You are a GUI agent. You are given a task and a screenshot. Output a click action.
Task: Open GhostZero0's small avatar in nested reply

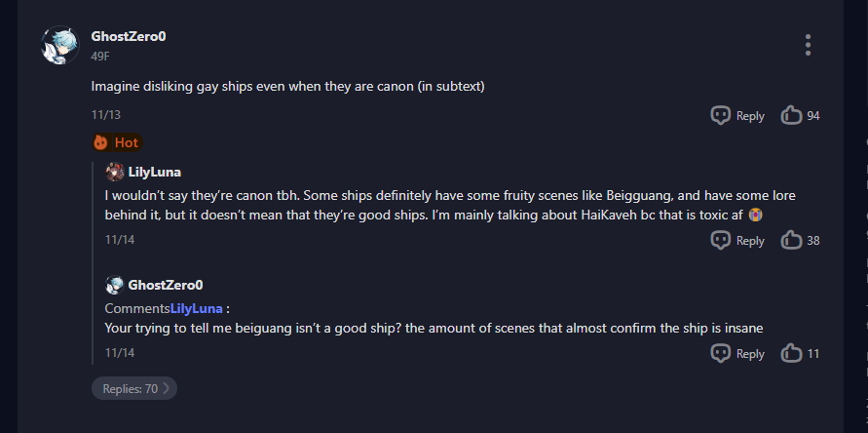pyautogui.click(x=115, y=285)
